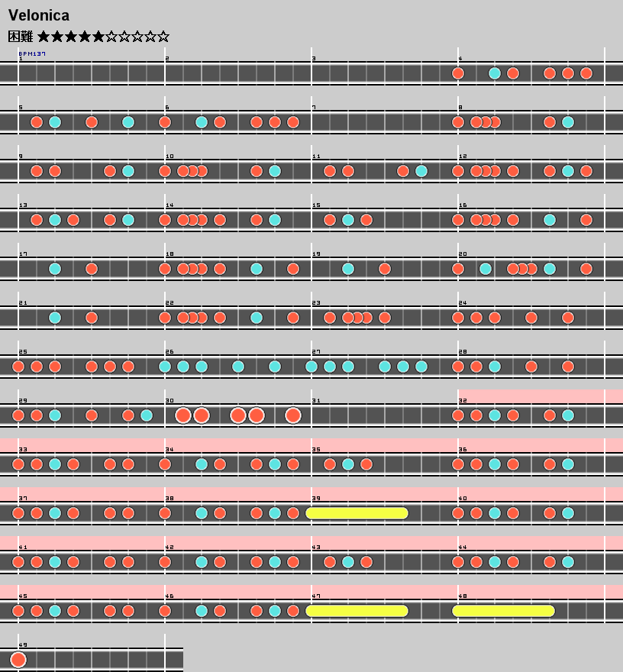
Task: Click the measure number 31 marker
Action: pyautogui.click(x=316, y=401)
